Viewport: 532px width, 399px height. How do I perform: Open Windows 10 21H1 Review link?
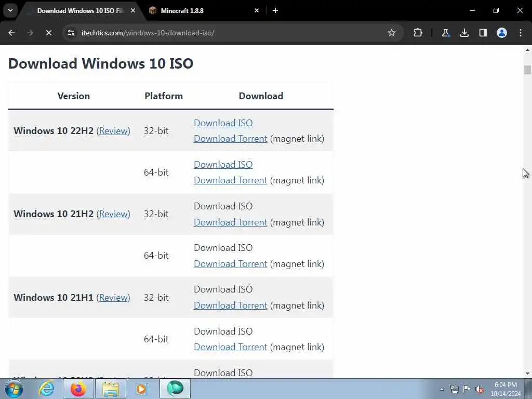[113, 298]
